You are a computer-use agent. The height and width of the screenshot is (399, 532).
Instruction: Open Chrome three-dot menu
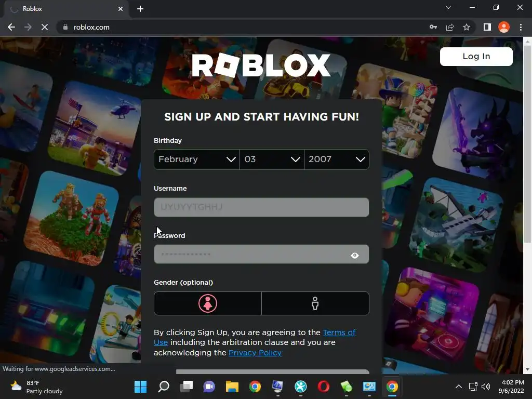point(521,27)
